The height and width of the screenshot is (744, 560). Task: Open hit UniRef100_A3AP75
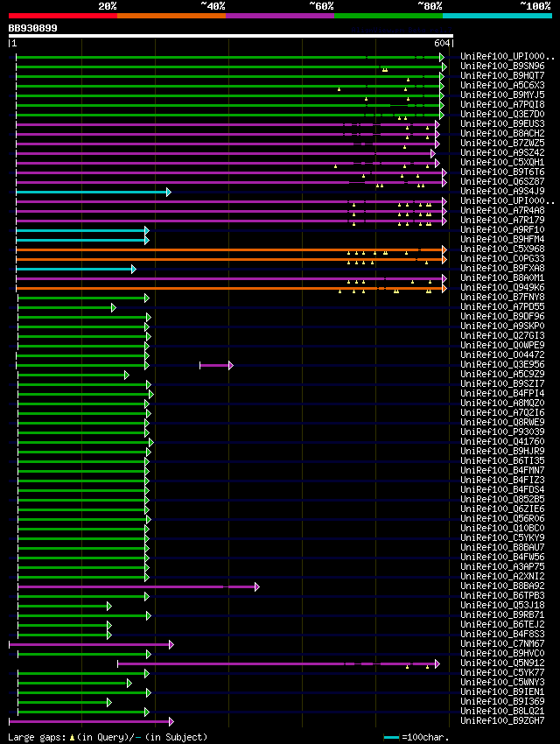click(502, 566)
